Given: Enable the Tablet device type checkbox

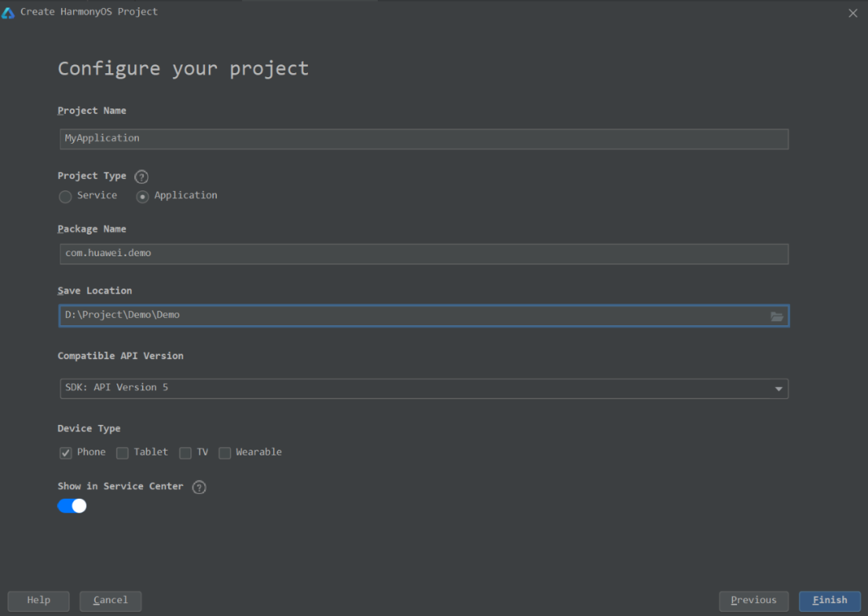Looking at the screenshot, I should coord(122,453).
